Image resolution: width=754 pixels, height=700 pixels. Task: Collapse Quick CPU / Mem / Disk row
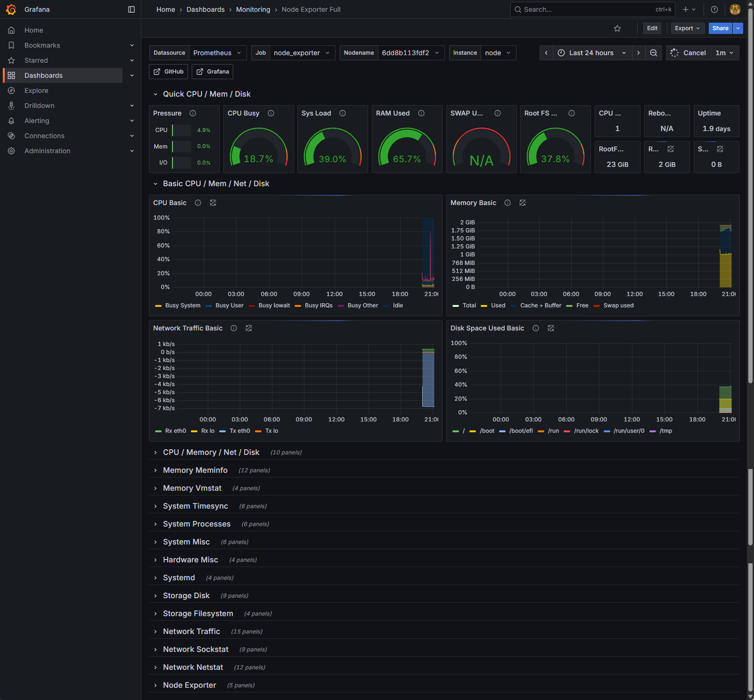pos(207,94)
